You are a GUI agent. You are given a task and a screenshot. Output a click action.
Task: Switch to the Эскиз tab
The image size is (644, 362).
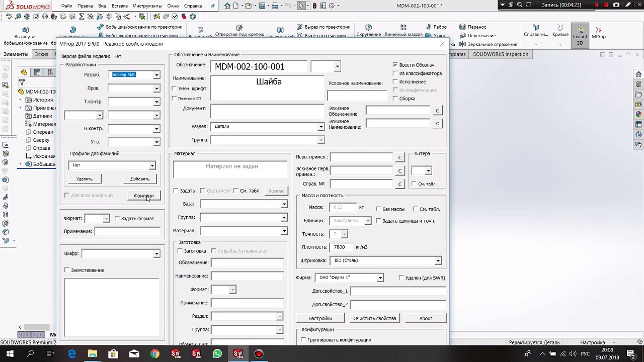[41, 54]
